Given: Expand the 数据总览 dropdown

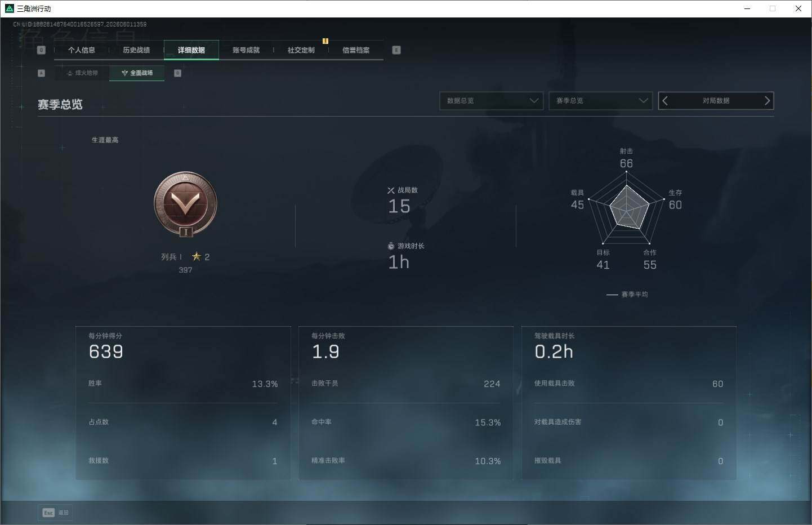Looking at the screenshot, I should pos(491,101).
